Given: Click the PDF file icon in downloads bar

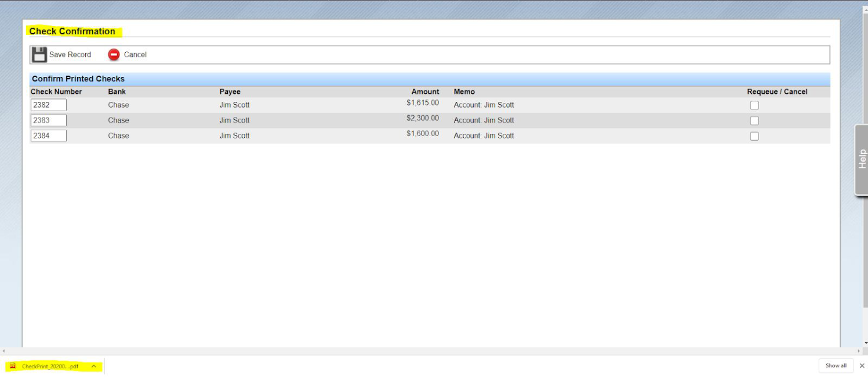Looking at the screenshot, I should click(x=13, y=366).
